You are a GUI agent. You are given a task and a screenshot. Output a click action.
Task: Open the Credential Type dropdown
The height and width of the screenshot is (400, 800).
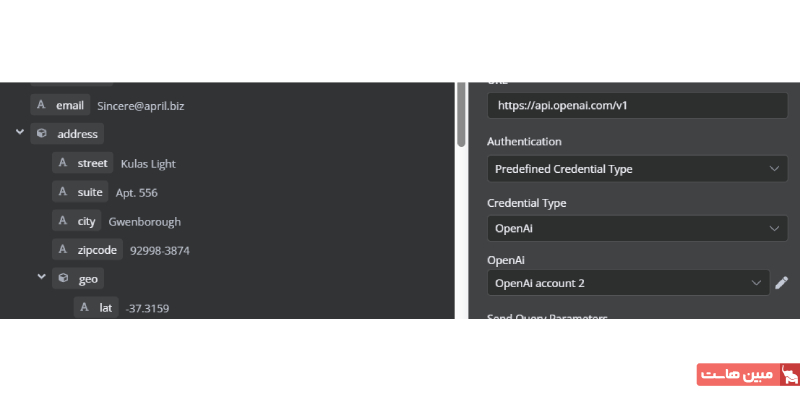point(637,229)
